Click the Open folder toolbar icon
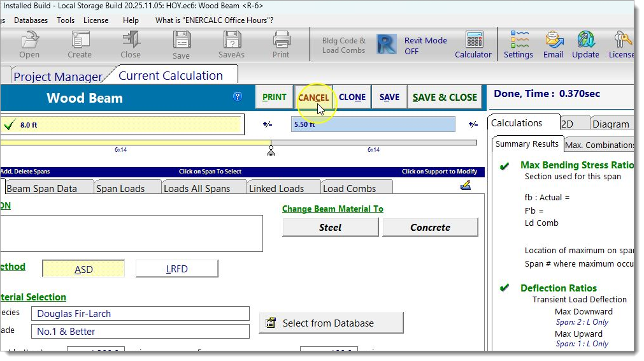644x361 pixels. point(29,41)
